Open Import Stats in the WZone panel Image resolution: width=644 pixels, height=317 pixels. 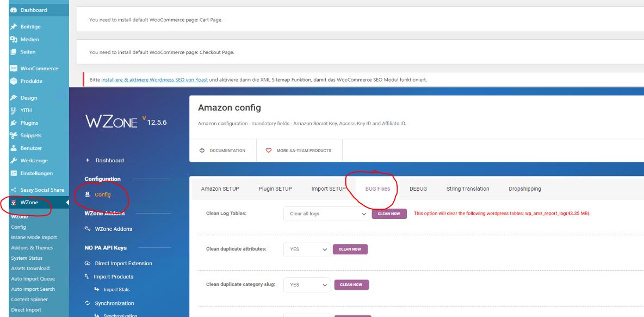116,289
